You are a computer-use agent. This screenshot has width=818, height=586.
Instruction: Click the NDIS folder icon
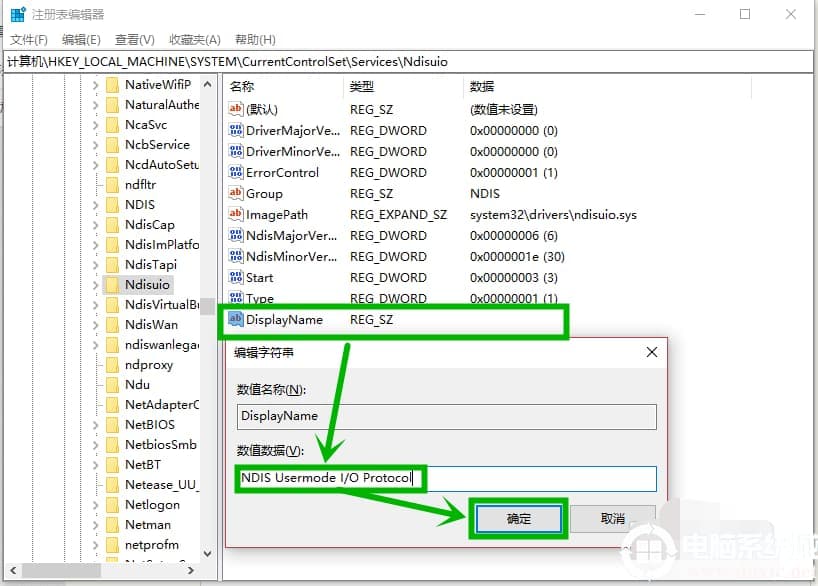[x=112, y=205]
